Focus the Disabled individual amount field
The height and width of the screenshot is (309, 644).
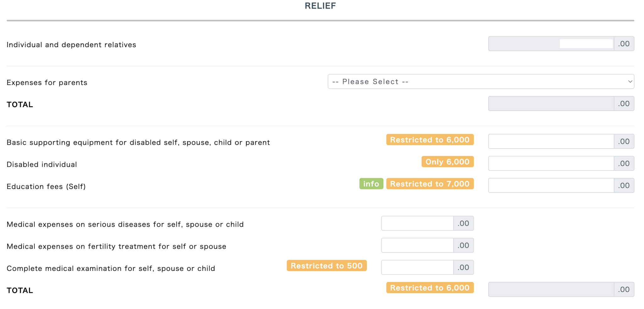click(x=551, y=163)
